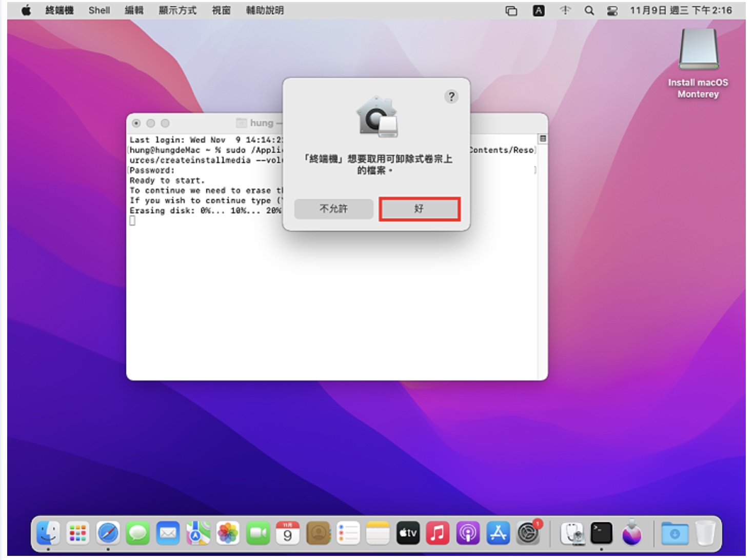The image size is (754, 560).
Task: Click the 'To continue we need to erase' line
Action: click(x=206, y=191)
